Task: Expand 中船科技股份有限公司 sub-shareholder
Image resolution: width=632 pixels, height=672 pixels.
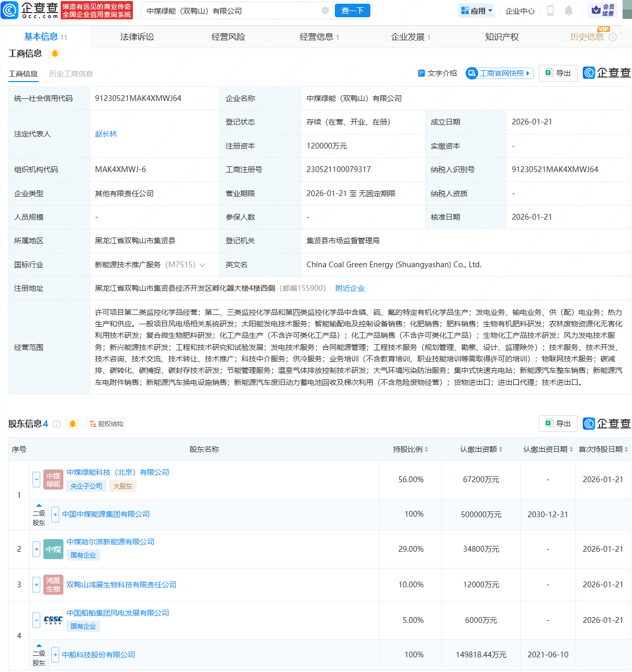Action: point(55,655)
